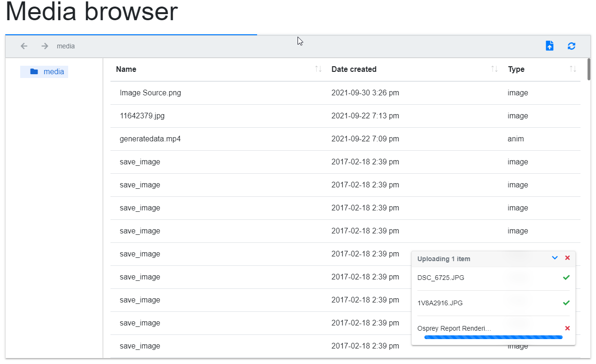Click the Name column header
596x364 pixels.
[126, 69]
